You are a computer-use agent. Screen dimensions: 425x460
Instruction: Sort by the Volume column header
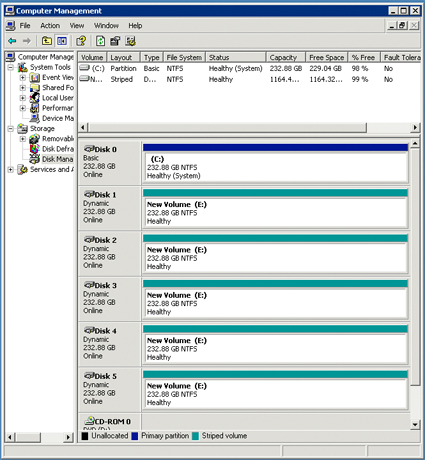92,57
